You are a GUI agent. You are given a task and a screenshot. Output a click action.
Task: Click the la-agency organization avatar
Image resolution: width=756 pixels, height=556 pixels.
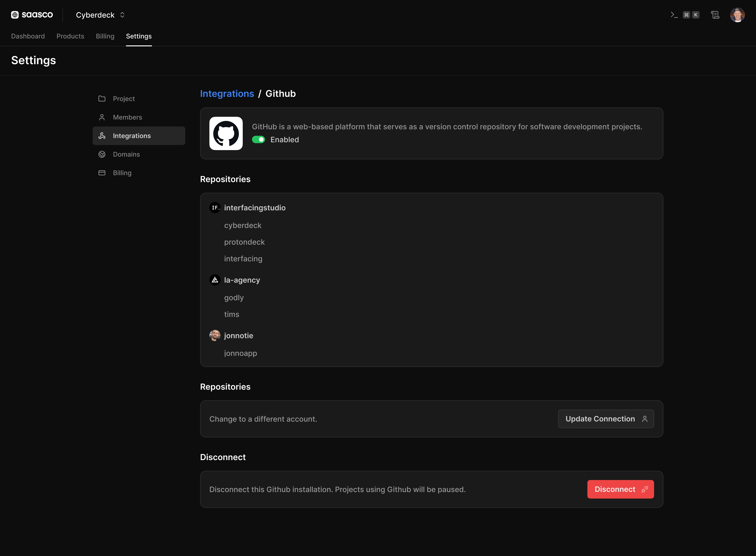click(215, 280)
